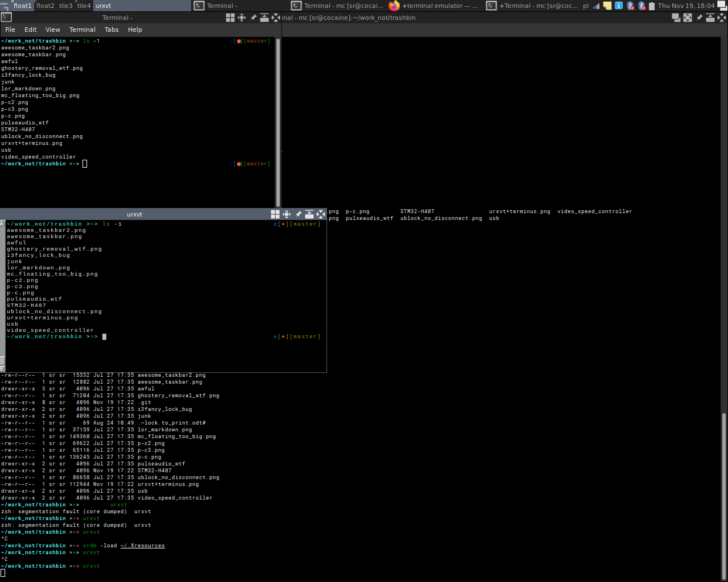This screenshot has width=728, height=582.
Task: Toggle always-on-top icon in Terminal window titlebar
Action: (x=264, y=18)
